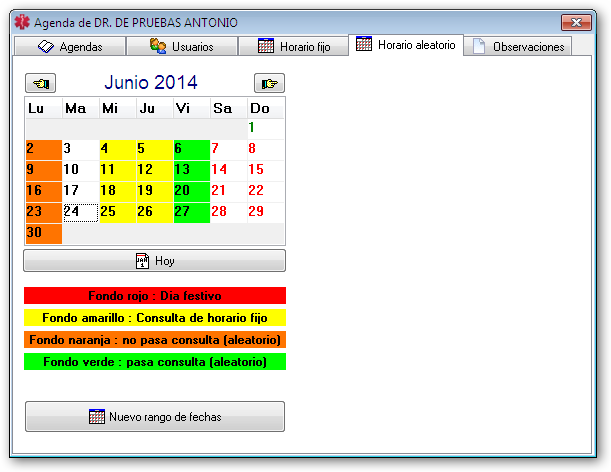Click yellow legend Consulta de horario fijo
Screen dimensions: 611x472
[155, 318]
